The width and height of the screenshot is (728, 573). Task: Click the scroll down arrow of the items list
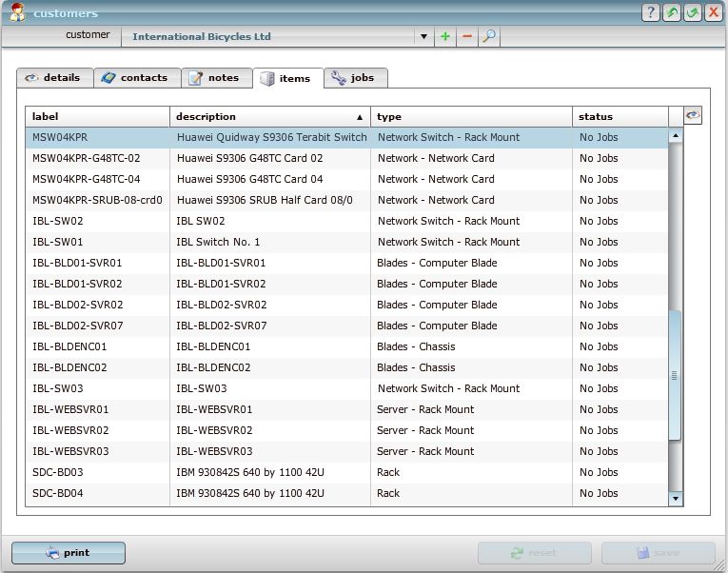(676, 498)
